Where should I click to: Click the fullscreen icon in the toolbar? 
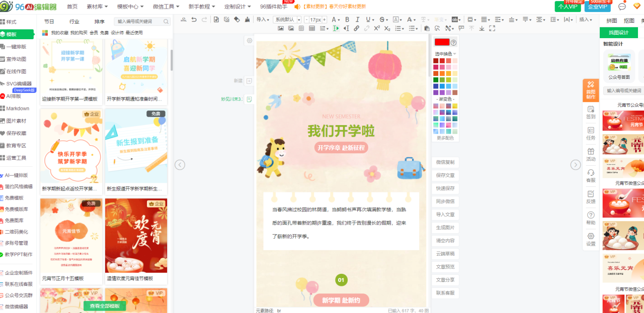(492, 29)
